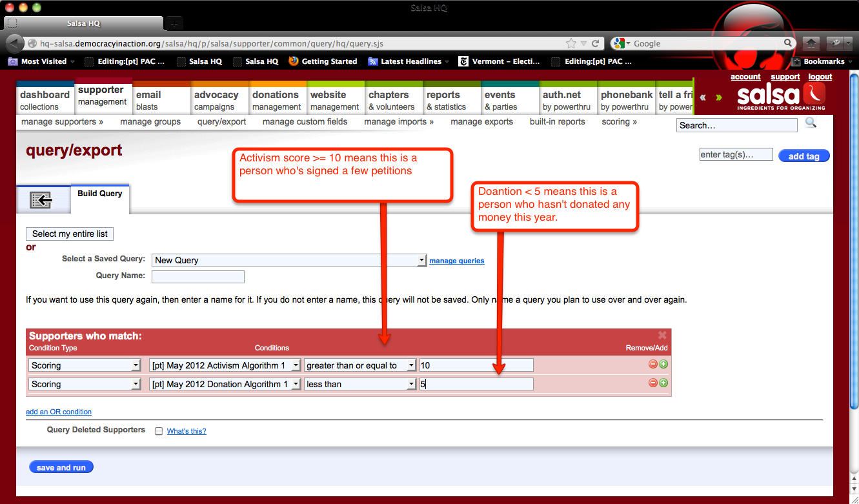Open the Most Visited bookmarks folder
Image resolution: width=859 pixels, height=504 pixels.
(41, 61)
